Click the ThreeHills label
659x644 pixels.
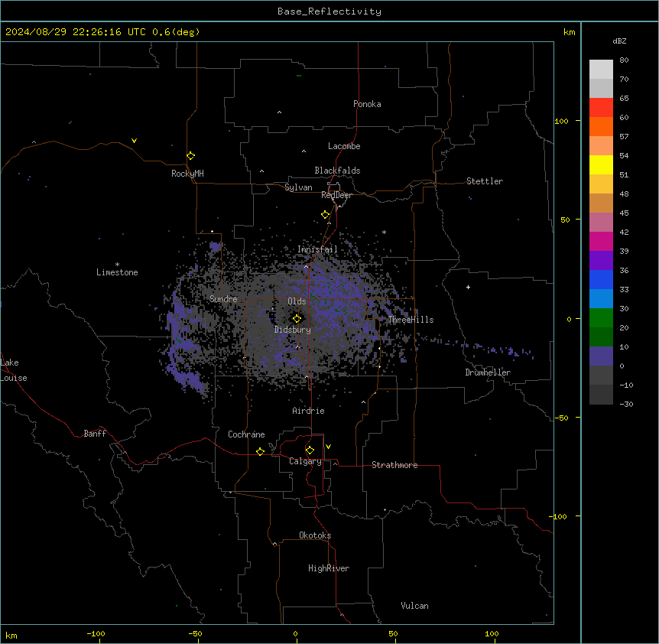(x=411, y=320)
